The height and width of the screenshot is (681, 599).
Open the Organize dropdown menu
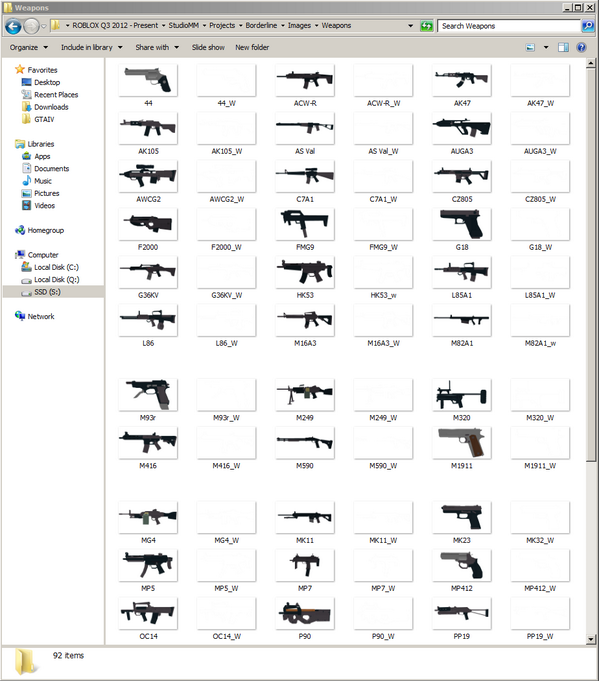pyautogui.click(x=29, y=47)
